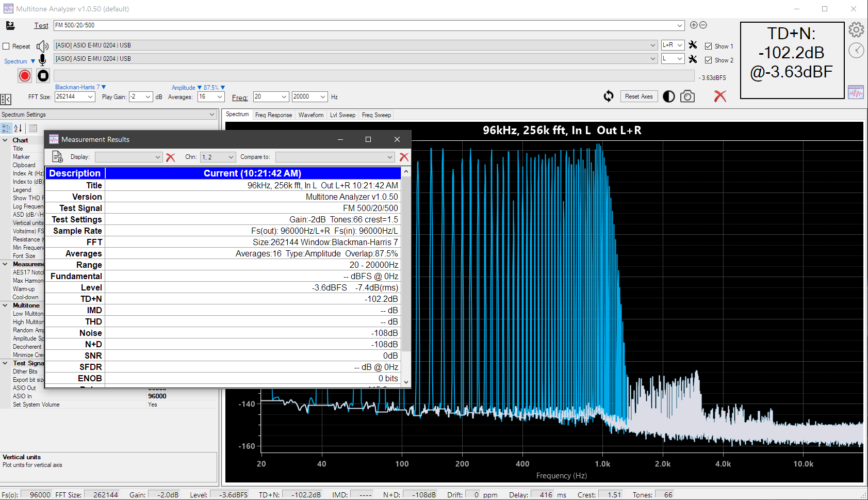Viewport: 868px width, 500px height.
Task: Open the Compare to dropdown
Action: (390, 157)
